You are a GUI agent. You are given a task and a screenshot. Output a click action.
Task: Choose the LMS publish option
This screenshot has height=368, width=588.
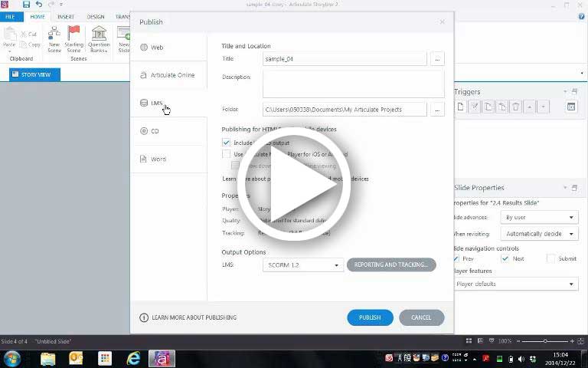coord(168,103)
